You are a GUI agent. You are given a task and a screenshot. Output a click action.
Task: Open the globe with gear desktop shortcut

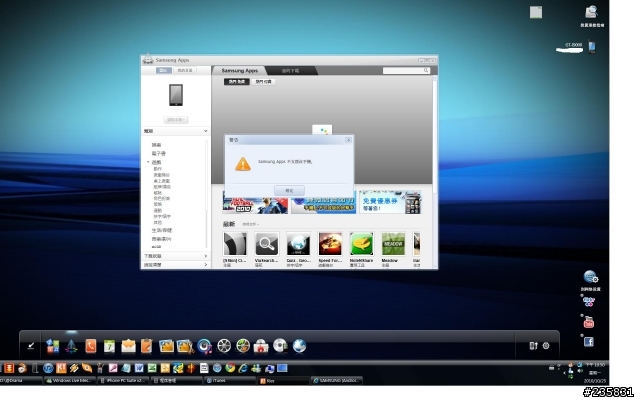tap(591, 277)
